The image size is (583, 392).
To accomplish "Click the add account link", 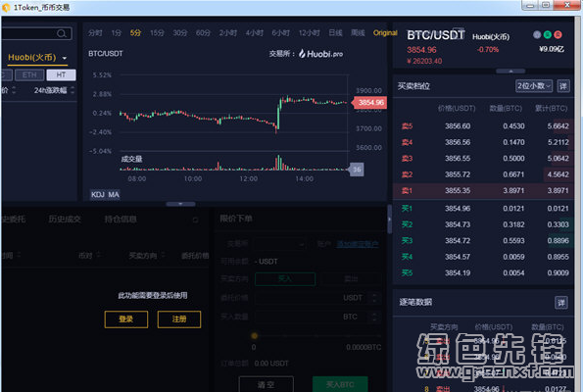I will [358, 244].
